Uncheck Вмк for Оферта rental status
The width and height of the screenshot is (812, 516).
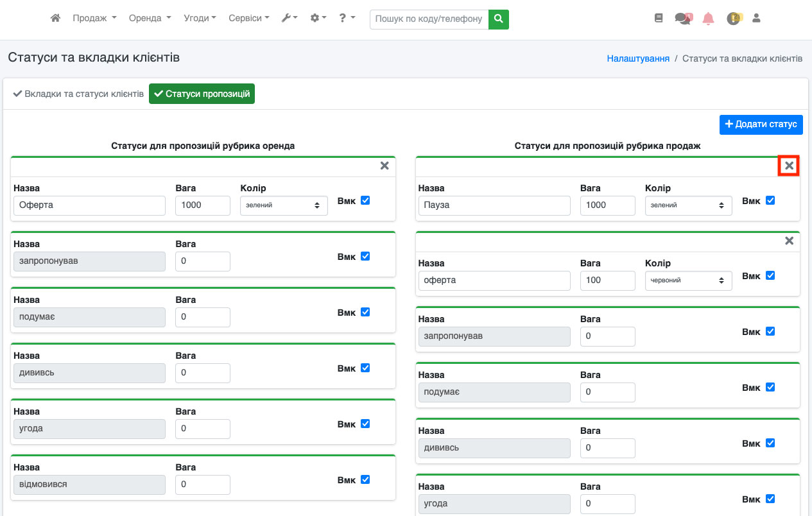[365, 200]
